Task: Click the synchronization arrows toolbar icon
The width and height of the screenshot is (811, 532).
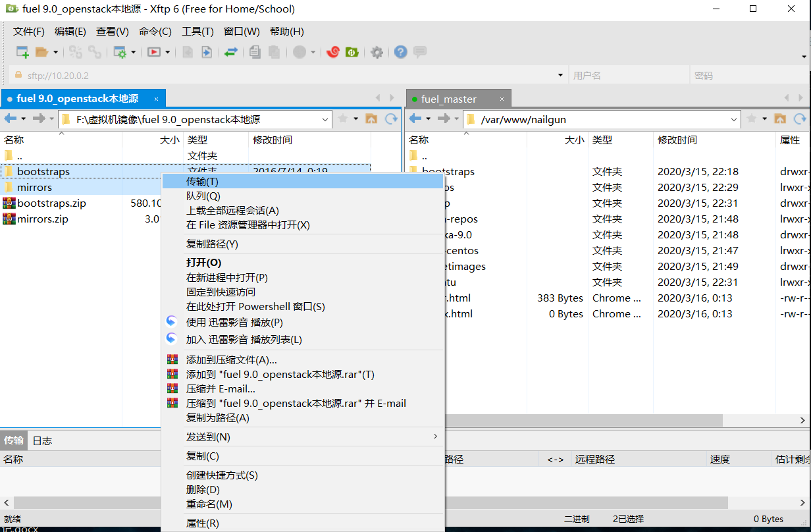Action: (x=232, y=52)
